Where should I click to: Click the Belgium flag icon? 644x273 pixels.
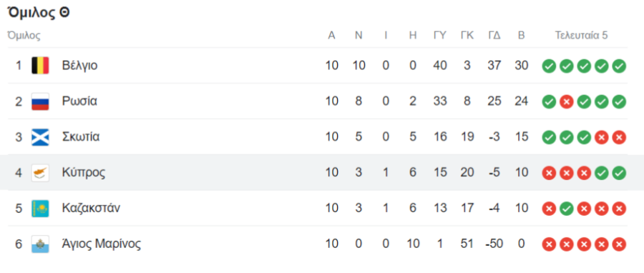pyautogui.click(x=40, y=66)
